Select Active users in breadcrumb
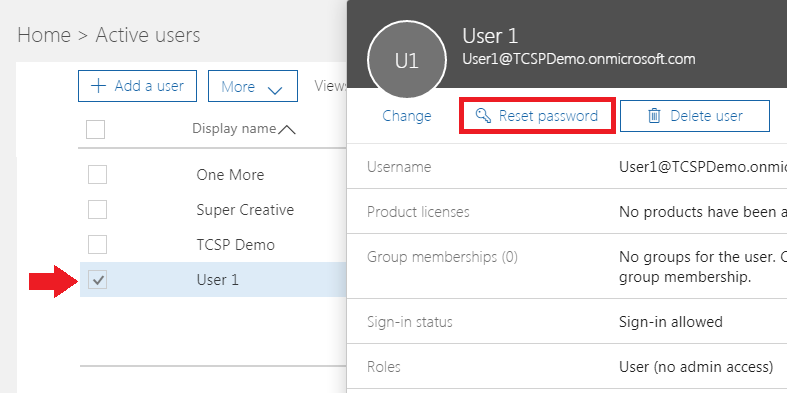The height and width of the screenshot is (393, 787). pos(148,35)
